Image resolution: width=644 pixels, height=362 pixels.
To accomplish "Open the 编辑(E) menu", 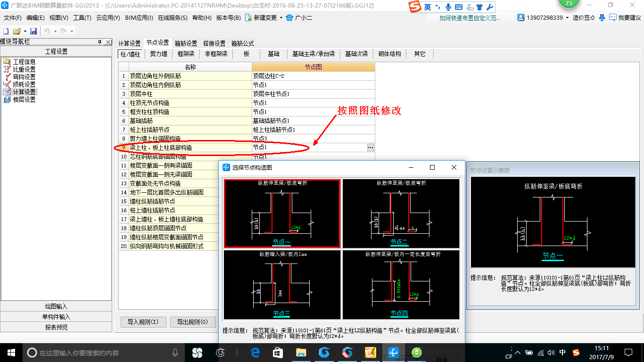I will point(35,18).
